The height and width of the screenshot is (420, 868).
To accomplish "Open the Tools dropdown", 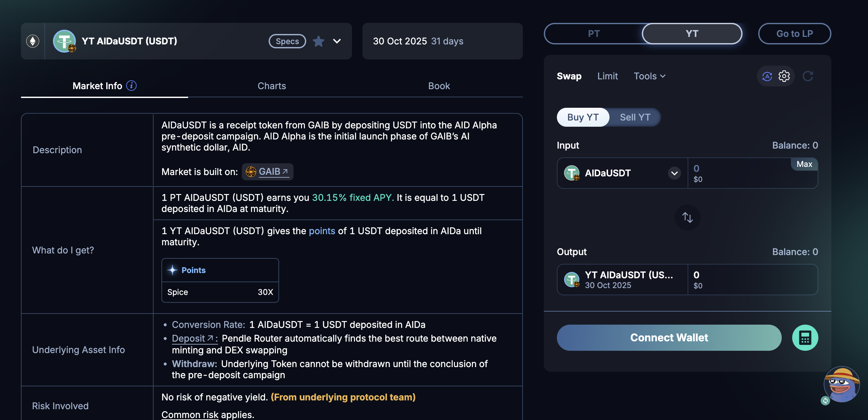I will coord(649,76).
